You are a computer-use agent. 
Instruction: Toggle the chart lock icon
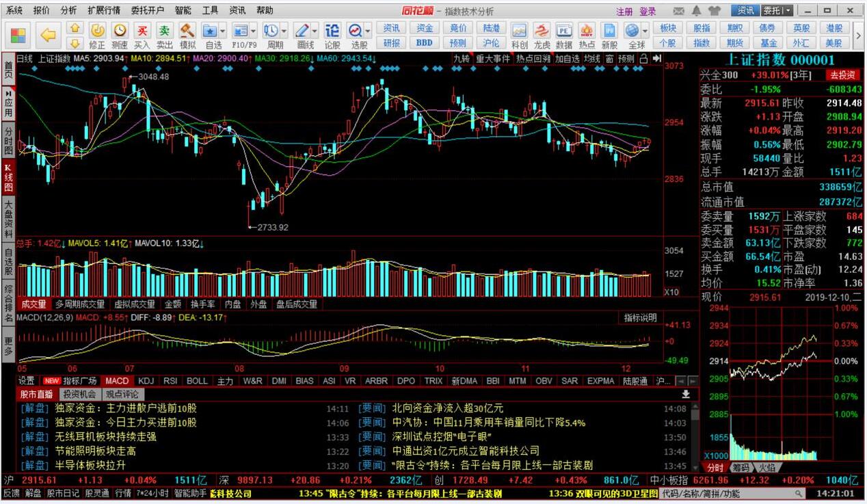(643, 59)
